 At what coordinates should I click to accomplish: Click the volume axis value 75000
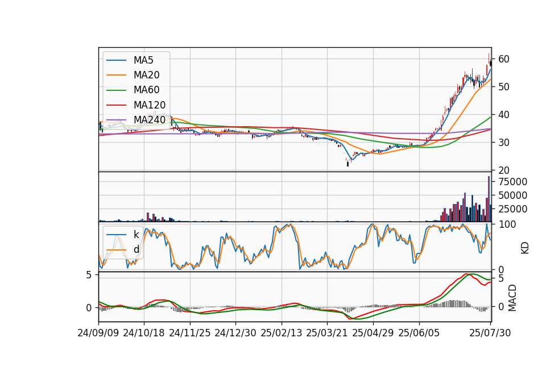pos(512,182)
